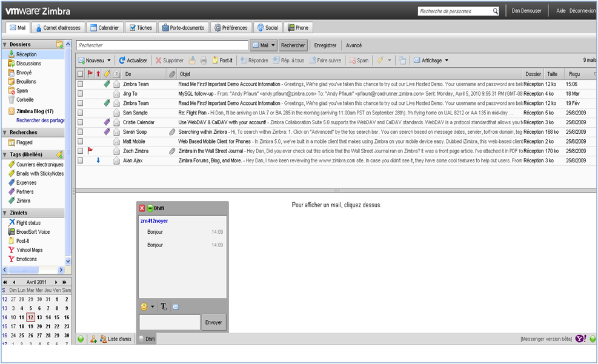The image size is (598, 364).
Task: Click the green presence status icon bottom left
Action: 81,339
